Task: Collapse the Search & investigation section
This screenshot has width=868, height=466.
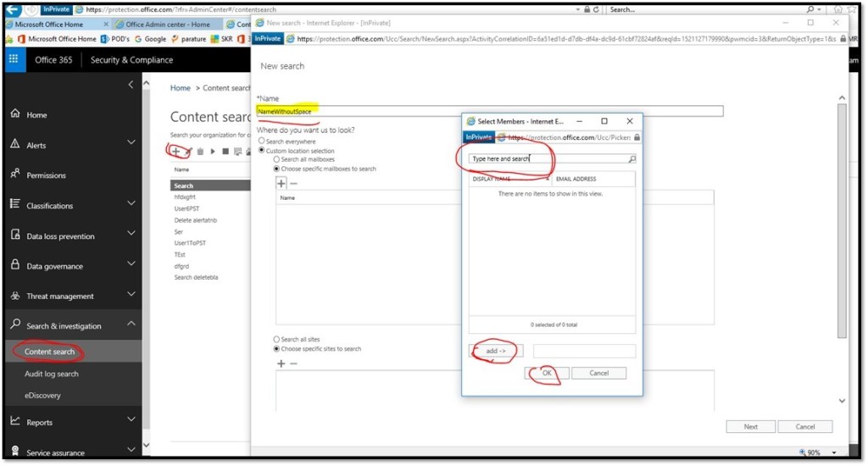Action: (x=131, y=325)
